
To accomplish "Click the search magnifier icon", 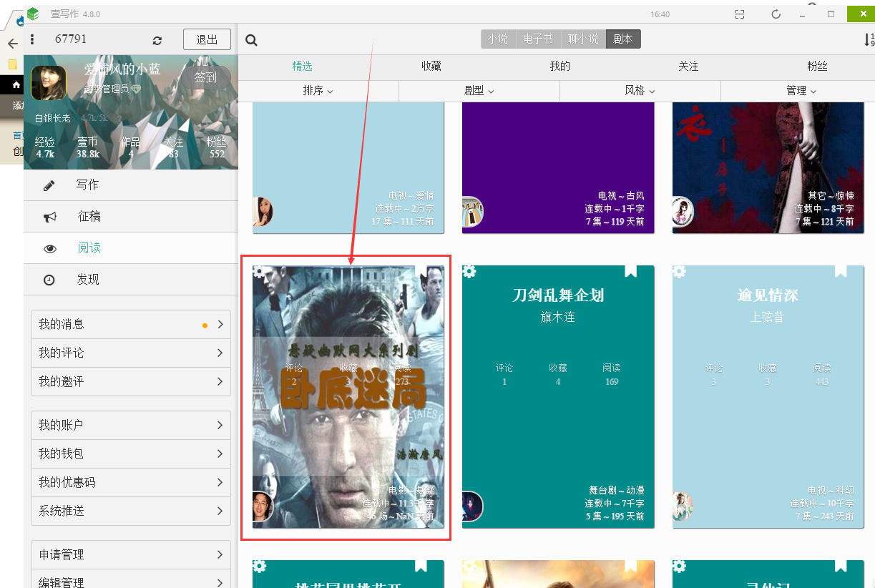I will click(x=251, y=40).
